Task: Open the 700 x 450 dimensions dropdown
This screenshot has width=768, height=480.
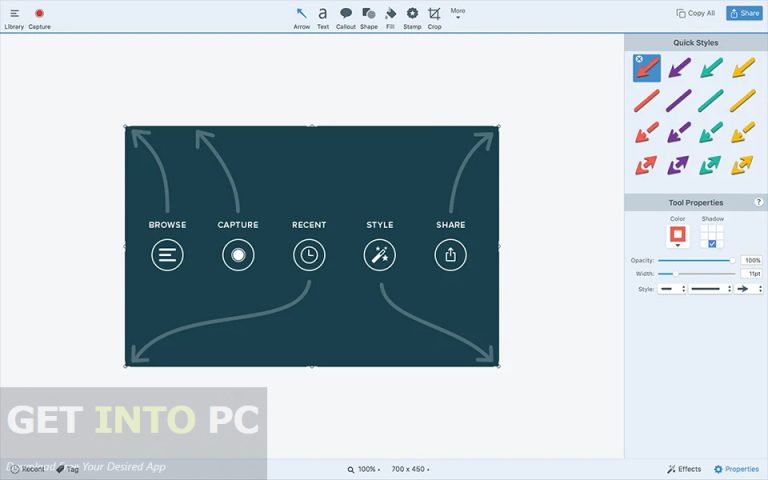Action: (x=410, y=469)
